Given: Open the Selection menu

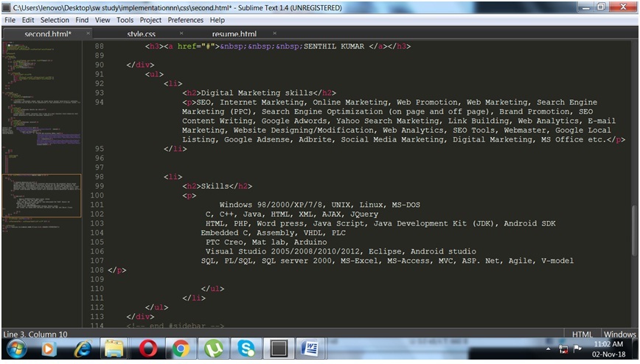Looking at the screenshot, I should pyautogui.click(x=55, y=20).
